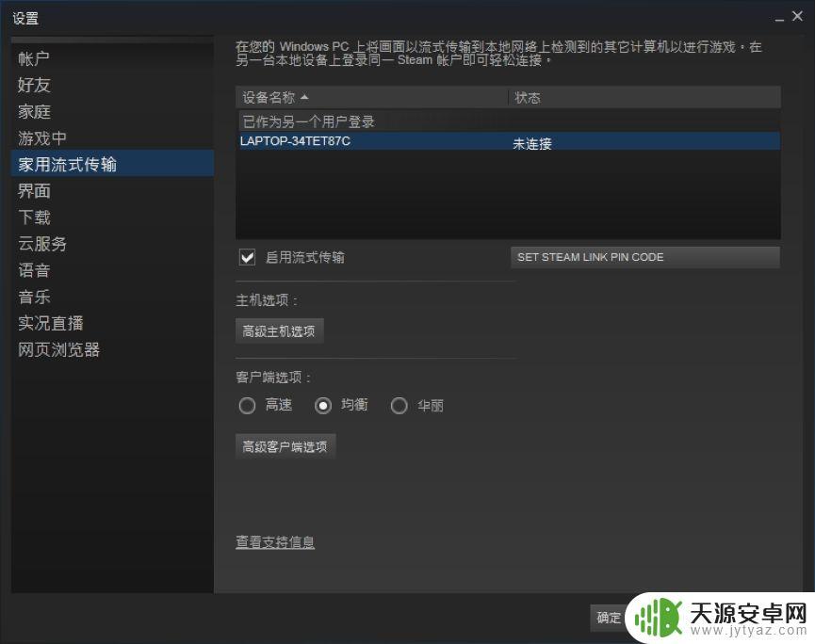Open the 语音 settings section
The height and width of the screenshot is (644, 815).
click(x=112, y=270)
